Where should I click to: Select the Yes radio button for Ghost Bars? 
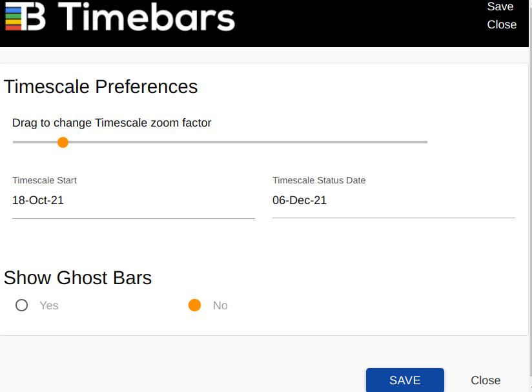coord(22,305)
